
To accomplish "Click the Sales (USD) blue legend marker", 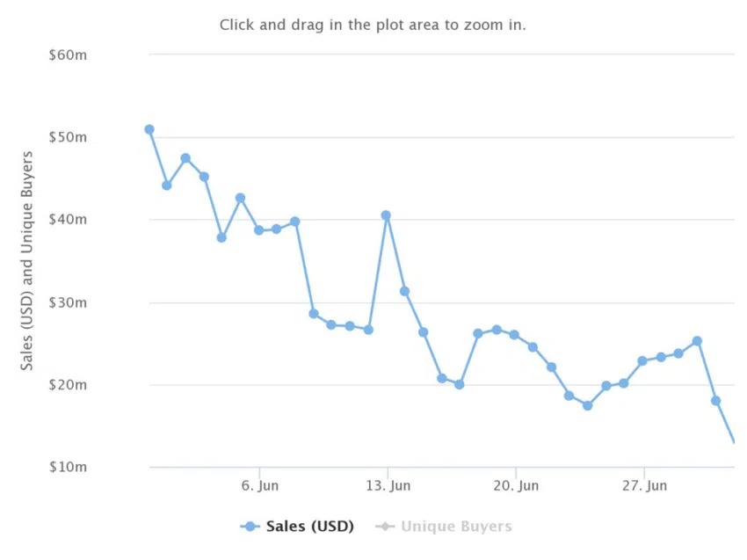I will click(x=250, y=527).
